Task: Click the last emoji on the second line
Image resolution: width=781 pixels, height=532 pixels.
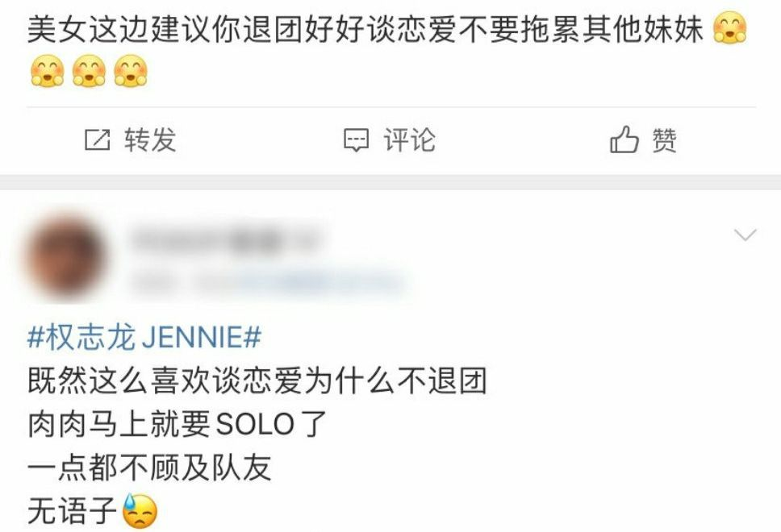Action: [131, 71]
